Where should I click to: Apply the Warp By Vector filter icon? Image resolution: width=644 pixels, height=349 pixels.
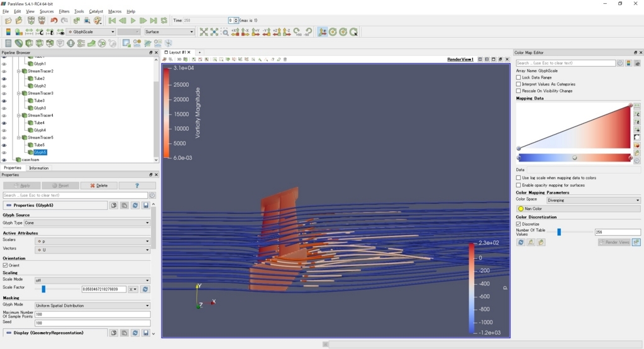pyautogui.click(x=92, y=43)
